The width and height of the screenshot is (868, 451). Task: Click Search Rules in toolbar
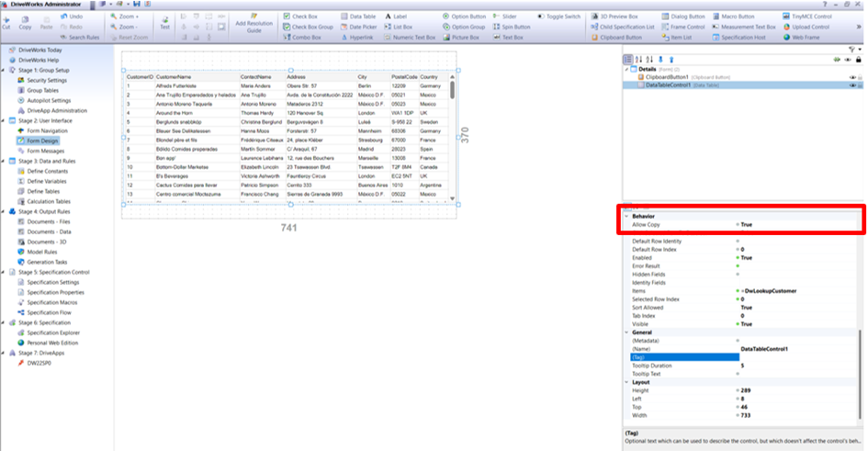tap(80, 38)
